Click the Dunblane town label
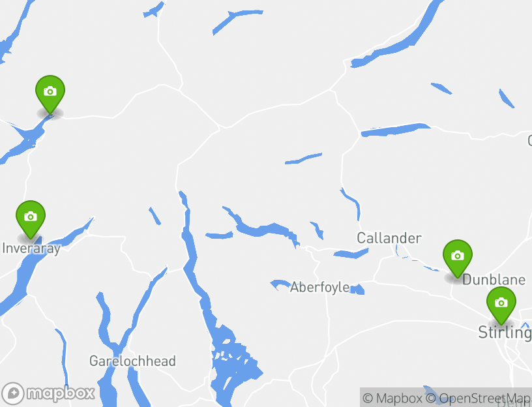Image resolution: width=532 pixels, height=407 pixels. pyautogui.click(x=494, y=280)
